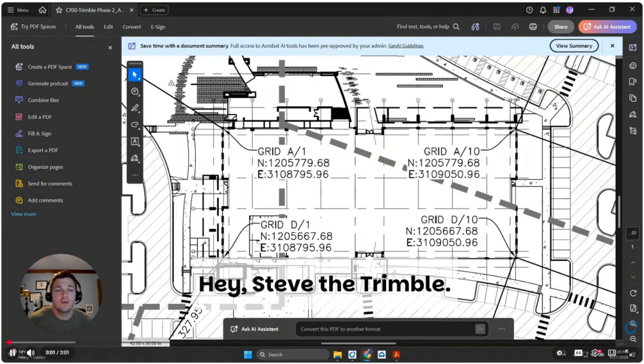The height and width of the screenshot is (364, 644).
Task: Rotate the page view clockwise
Action: [633, 293]
